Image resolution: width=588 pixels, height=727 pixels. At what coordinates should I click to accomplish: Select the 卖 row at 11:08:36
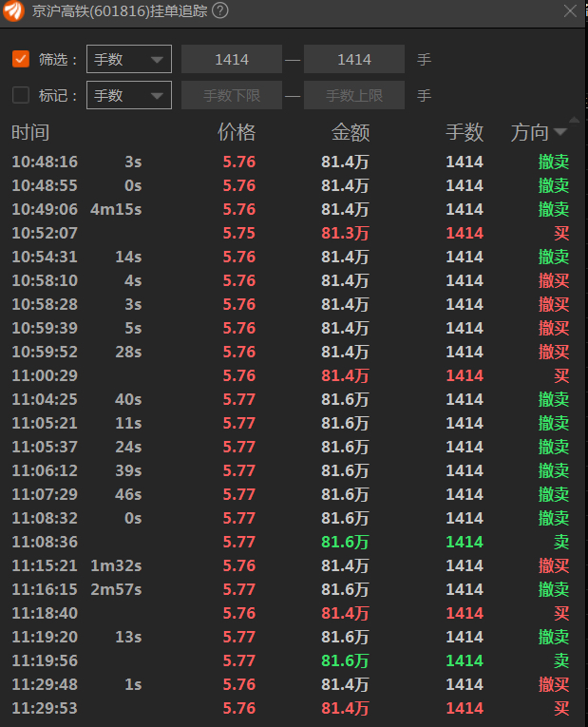click(291, 542)
